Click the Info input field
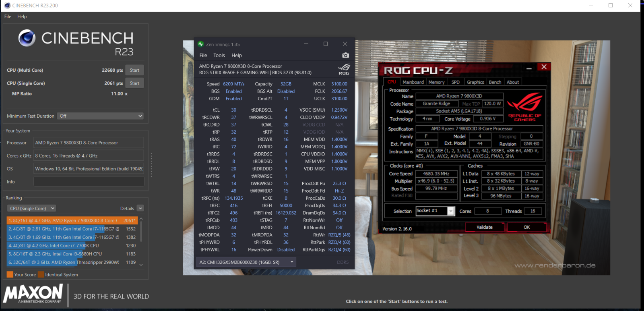 coord(89,182)
